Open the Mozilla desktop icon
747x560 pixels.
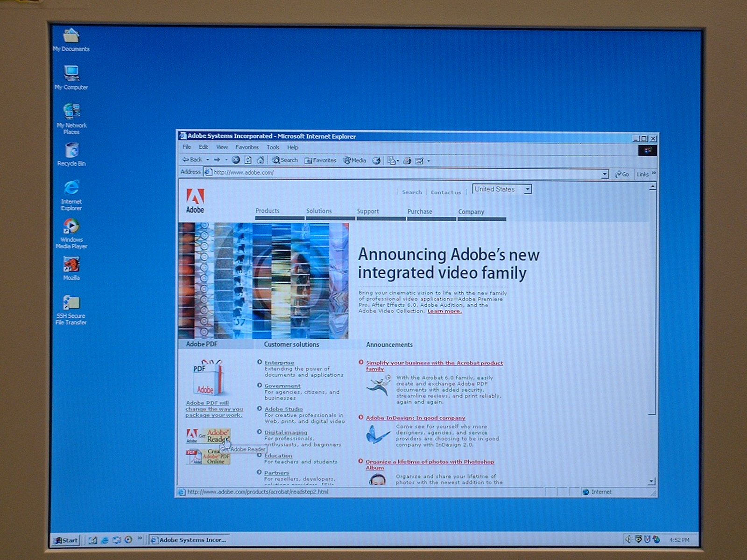(71, 268)
